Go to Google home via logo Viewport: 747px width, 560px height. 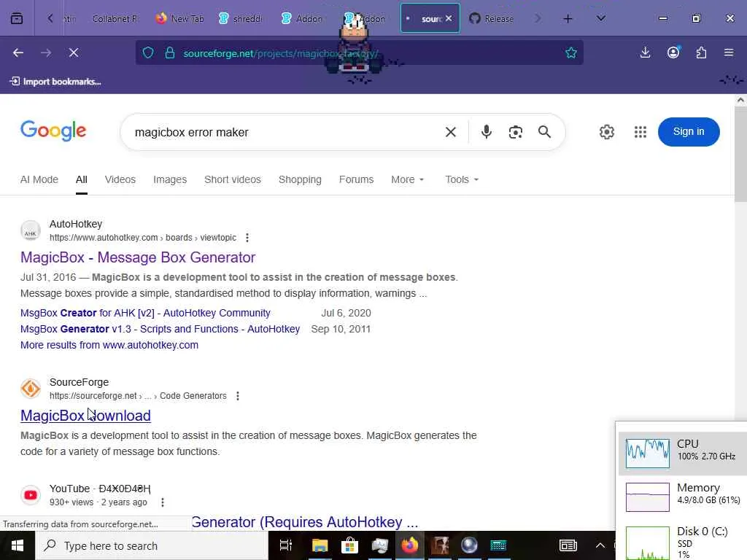(53, 131)
